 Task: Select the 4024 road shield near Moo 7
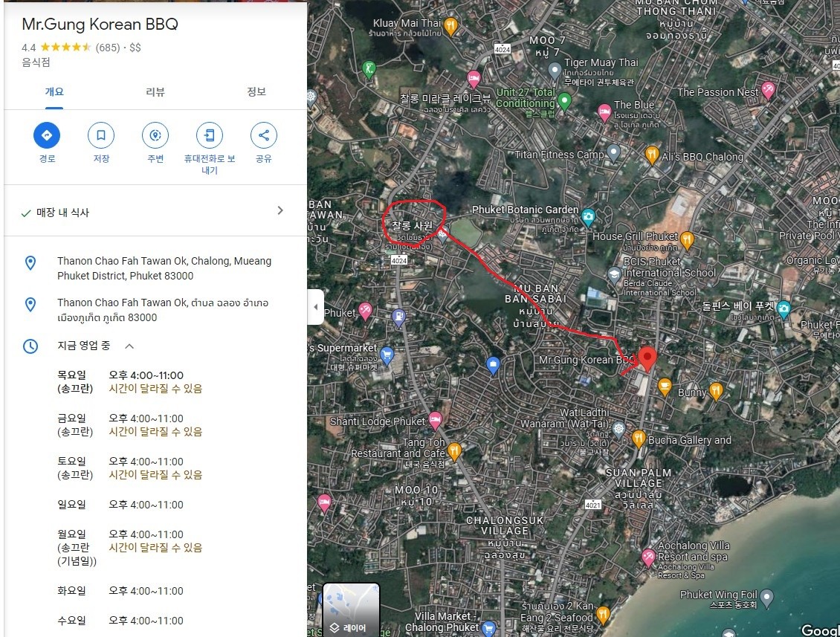503,49
